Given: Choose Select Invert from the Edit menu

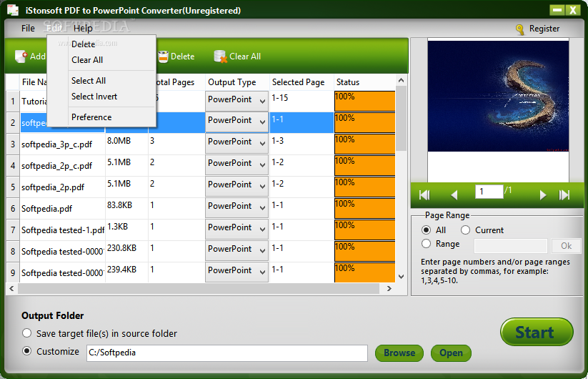Looking at the screenshot, I should coord(94,97).
